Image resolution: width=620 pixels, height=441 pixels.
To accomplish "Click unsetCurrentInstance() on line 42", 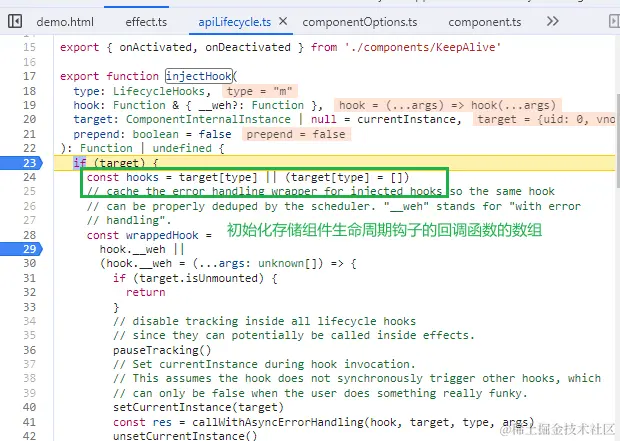I will [x=185, y=436].
